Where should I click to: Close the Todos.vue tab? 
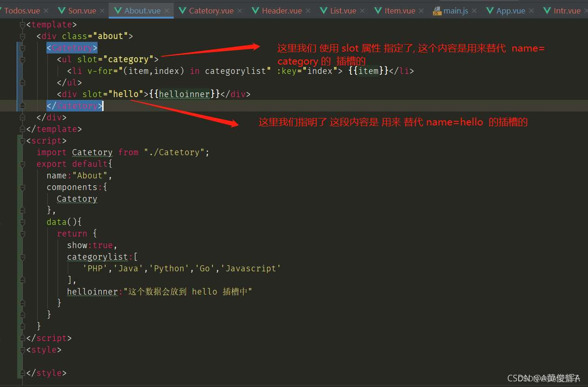[x=46, y=11]
